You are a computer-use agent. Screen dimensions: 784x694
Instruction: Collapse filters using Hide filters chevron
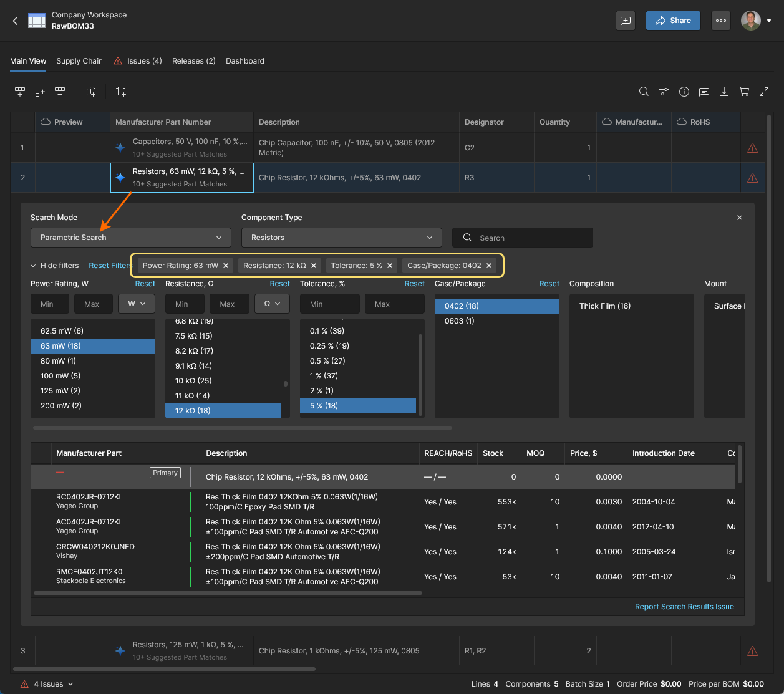[34, 266]
